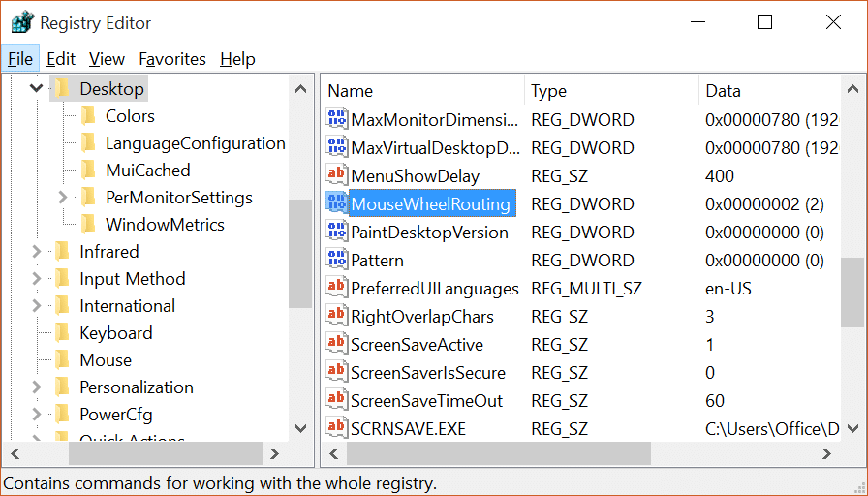
Task: Click the ab icon beside PreferredUILanguages
Action: [x=336, y=288]
